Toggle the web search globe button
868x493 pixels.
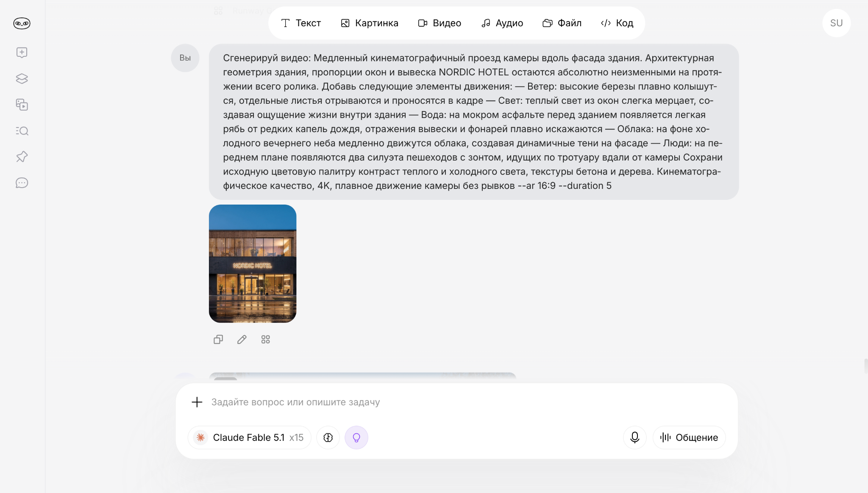tap(328, 438)
